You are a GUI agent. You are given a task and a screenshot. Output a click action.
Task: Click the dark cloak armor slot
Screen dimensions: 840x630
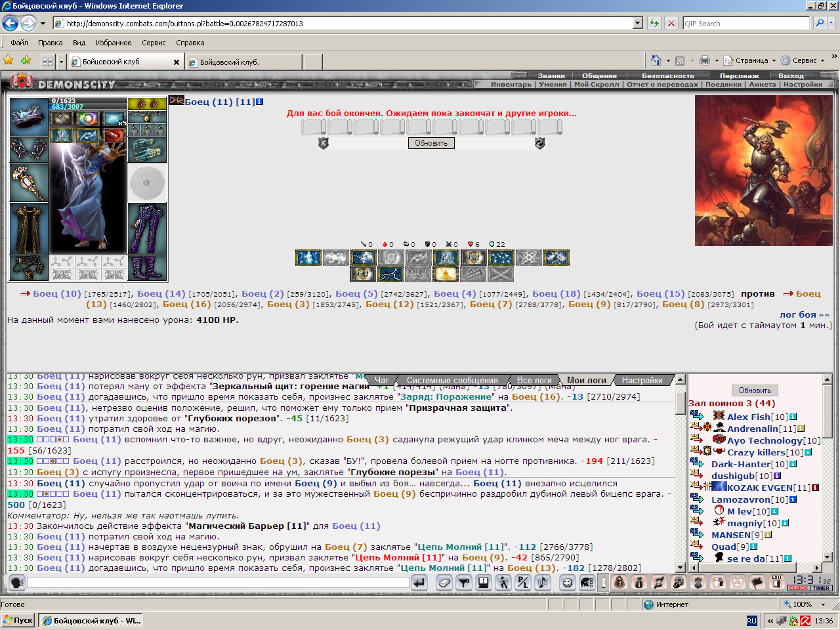29,228
